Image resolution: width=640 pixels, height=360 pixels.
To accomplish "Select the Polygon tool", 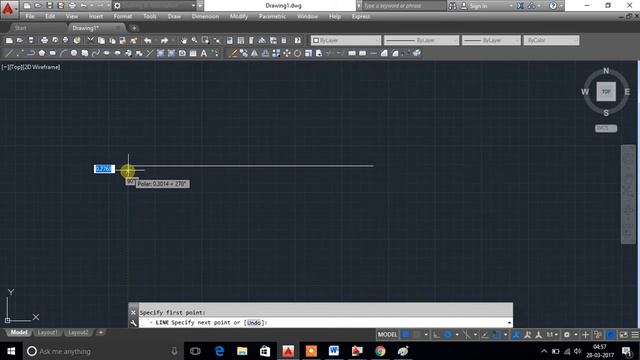I will pyautogui.click(x=42, y=53).
